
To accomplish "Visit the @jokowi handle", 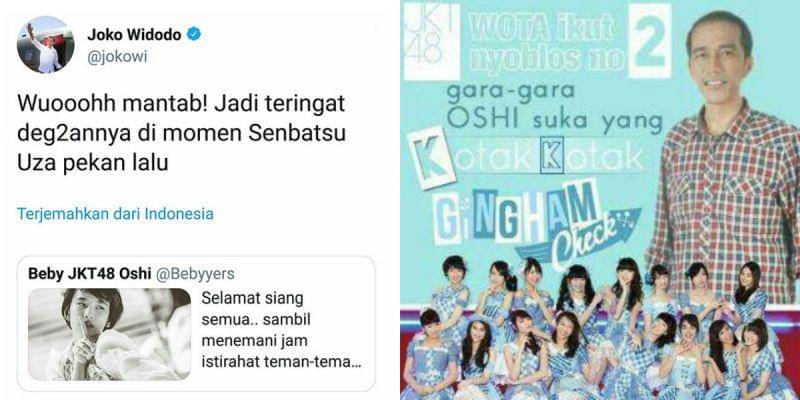I will tap(117, 57).
